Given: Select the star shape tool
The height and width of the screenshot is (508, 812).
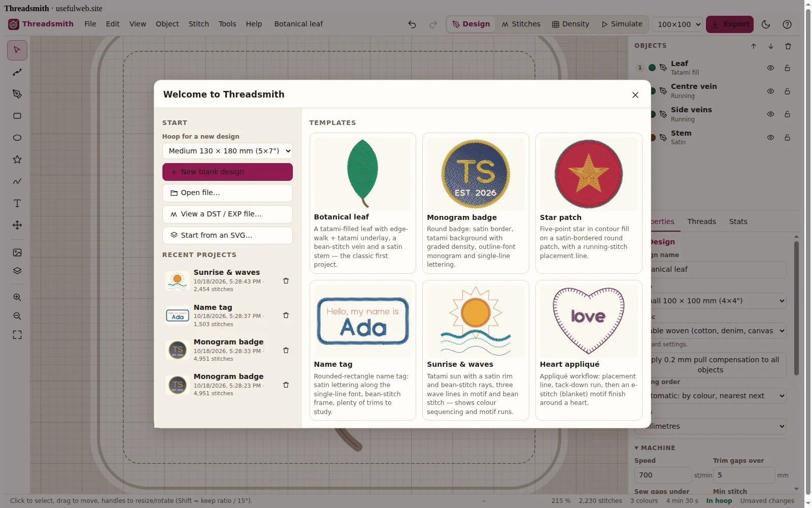Looking at the screenshot, I should tap(17, 160).
